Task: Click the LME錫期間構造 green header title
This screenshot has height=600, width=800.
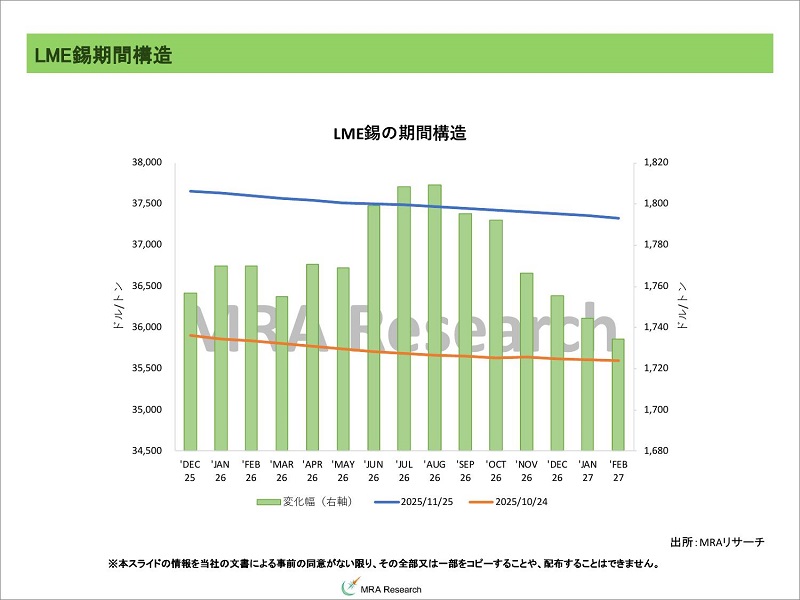Action: 99,55
